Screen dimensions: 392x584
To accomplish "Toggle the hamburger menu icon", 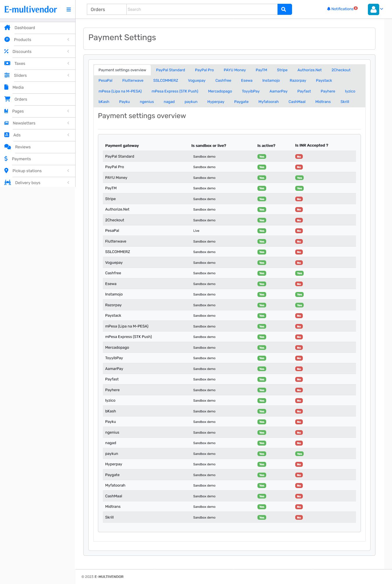I will click(x=69, y=10).
